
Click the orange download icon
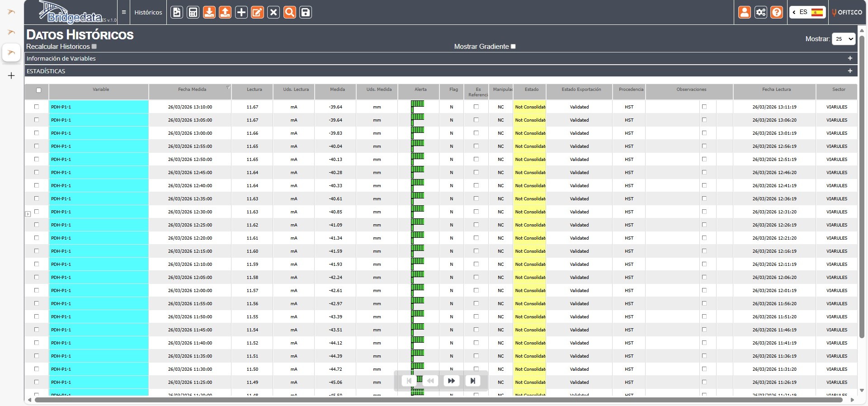pos(209,12)
